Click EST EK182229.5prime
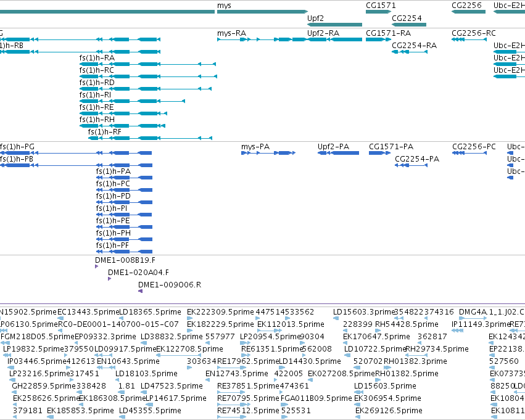 pos(220,324)
